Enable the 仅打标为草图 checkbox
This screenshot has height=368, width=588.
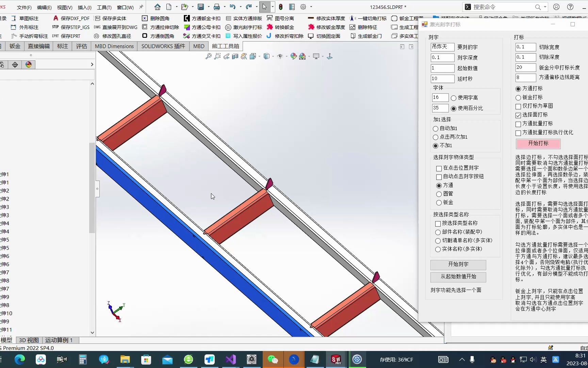click(518, 106)
